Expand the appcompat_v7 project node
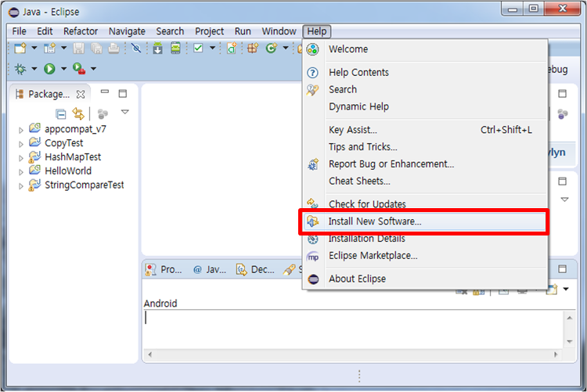 (x=21, y=131)
